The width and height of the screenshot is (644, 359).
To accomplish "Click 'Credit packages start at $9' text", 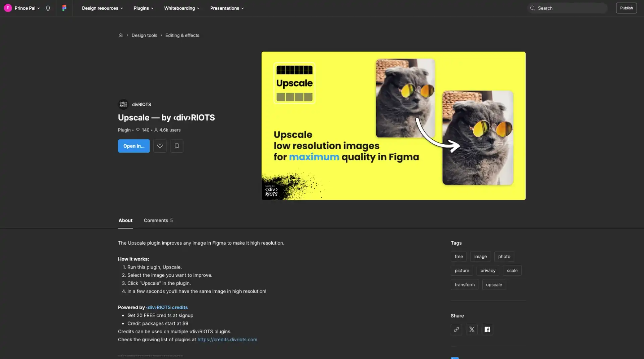I will [158, 323].
